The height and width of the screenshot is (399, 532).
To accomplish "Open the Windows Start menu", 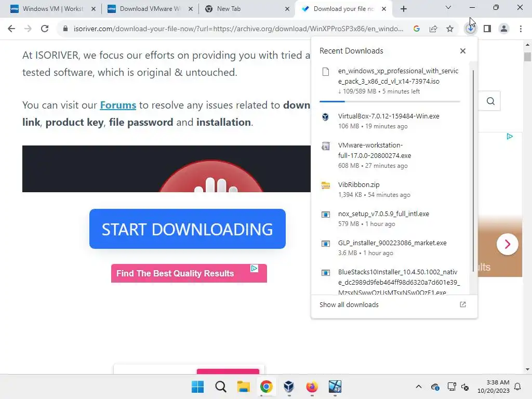I will pos(198,387).
